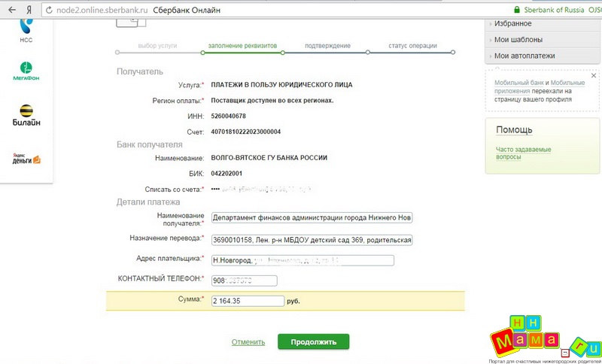Click ПЛАТЕЖИ В ПОЛЬЗУ ЮРИДИЧЕСКОГО ЛИЦА text

[281, 85]
